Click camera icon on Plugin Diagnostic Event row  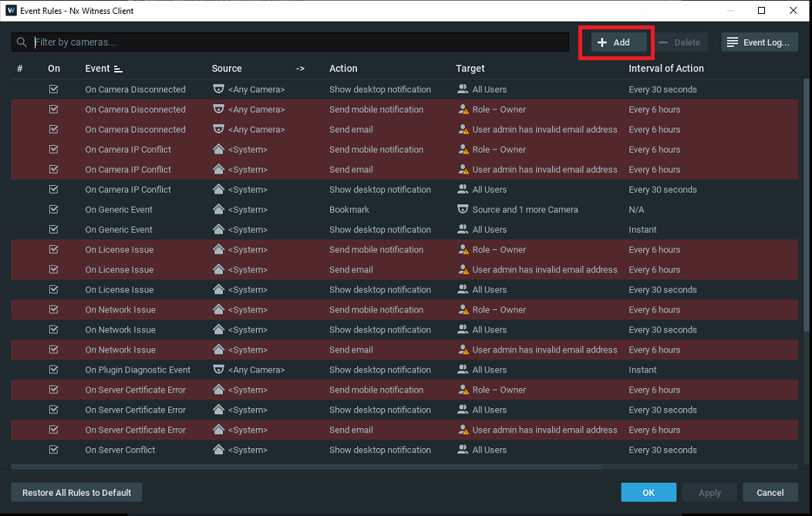click(x=218, y=369)
